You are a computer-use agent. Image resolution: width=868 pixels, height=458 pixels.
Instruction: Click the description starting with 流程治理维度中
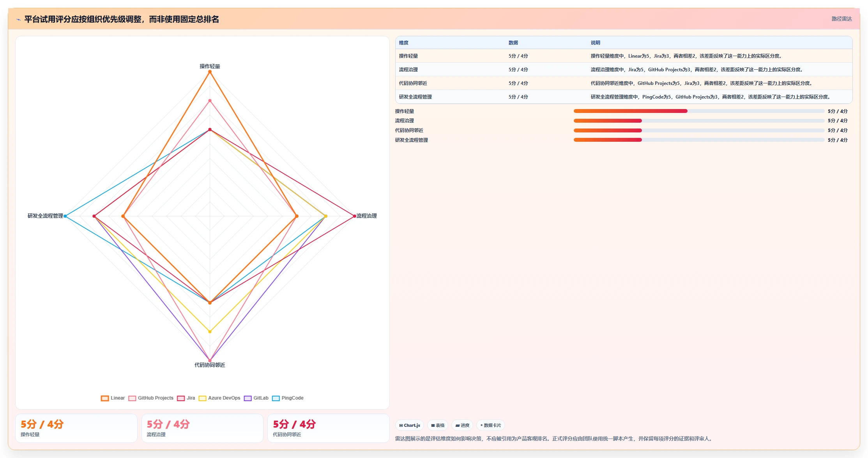tap(698, 70)
